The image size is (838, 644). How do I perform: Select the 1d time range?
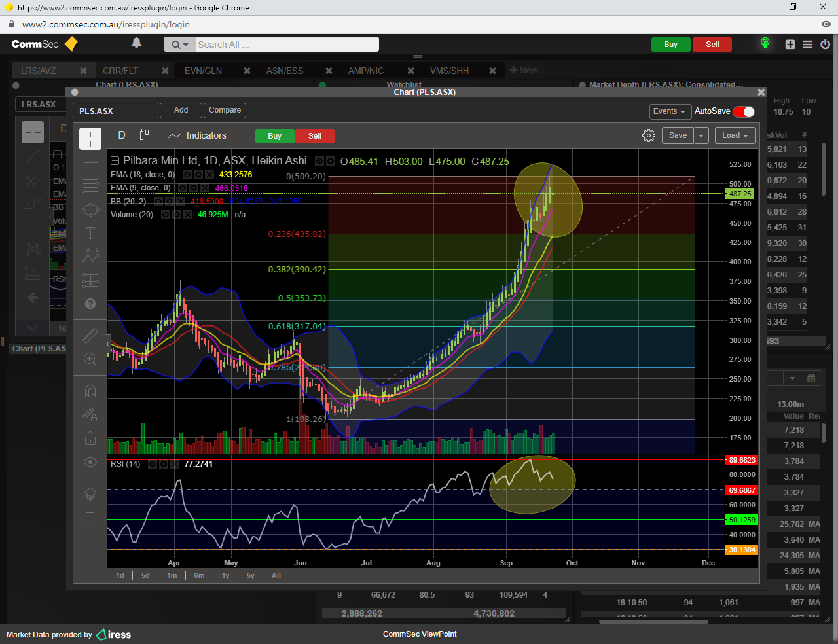coord(120,575)
